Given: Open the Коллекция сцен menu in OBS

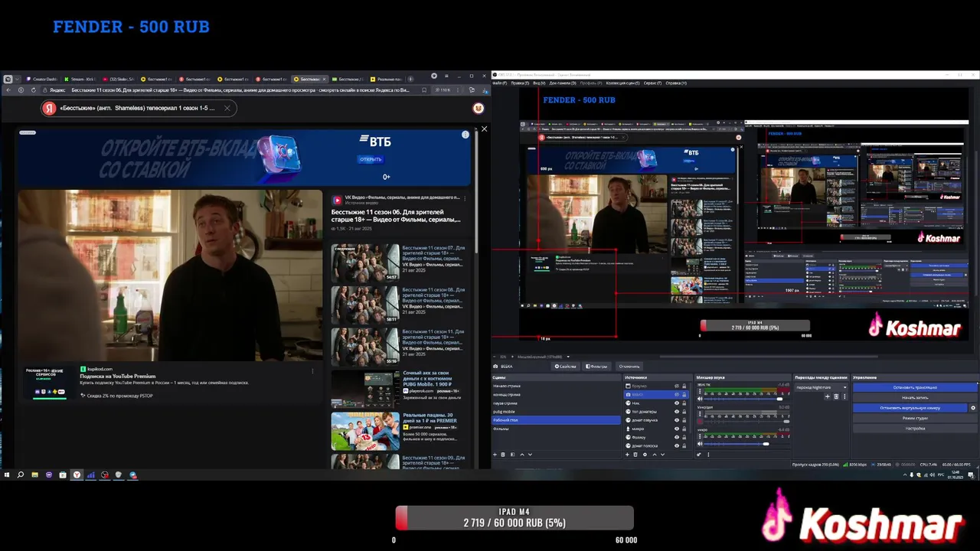Looking at the screenshot, I should 622,83.
